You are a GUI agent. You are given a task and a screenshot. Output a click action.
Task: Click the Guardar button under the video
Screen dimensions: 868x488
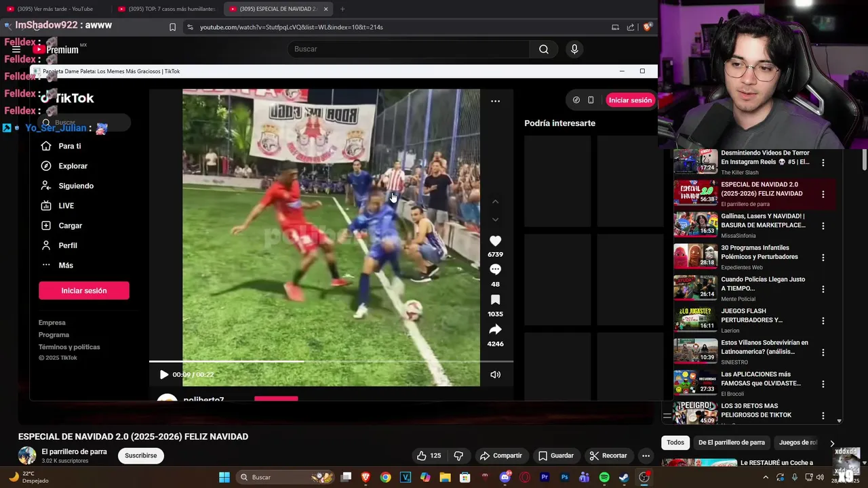[x=556, y=455]
